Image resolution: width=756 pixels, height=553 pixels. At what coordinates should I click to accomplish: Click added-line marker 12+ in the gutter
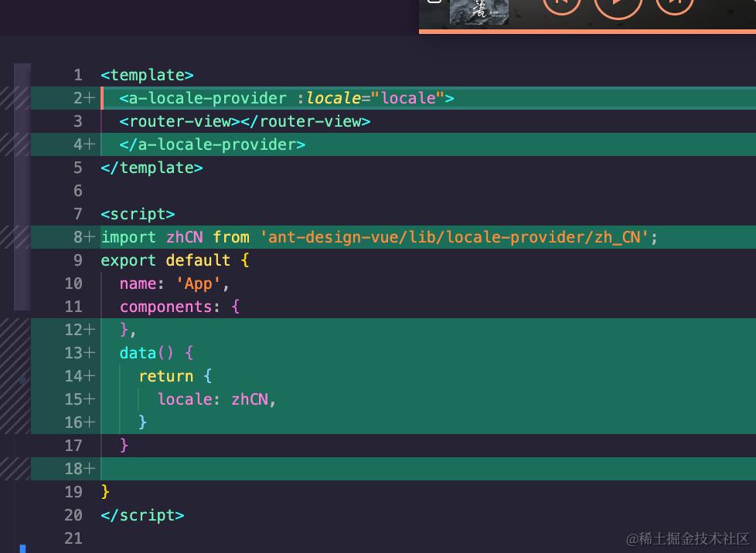[x=80, y=330]
